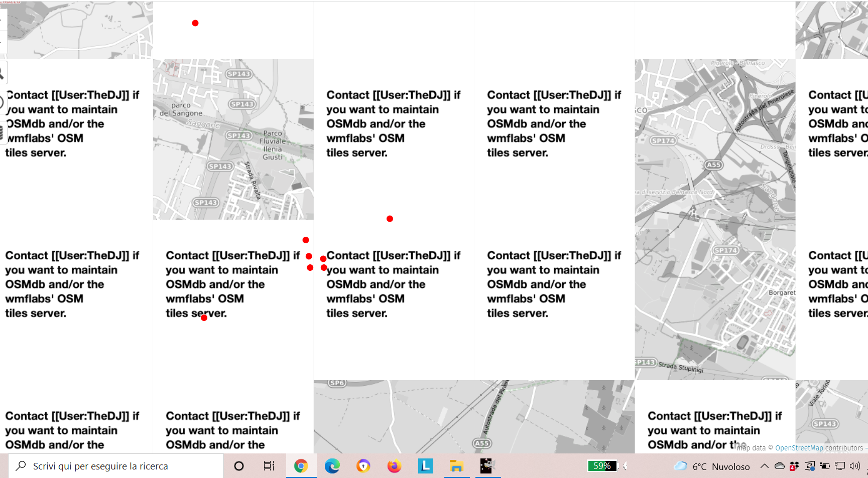Expand hidden system tray icons chevron
This screenshot has height=478, width=868.
coord(764,466)
